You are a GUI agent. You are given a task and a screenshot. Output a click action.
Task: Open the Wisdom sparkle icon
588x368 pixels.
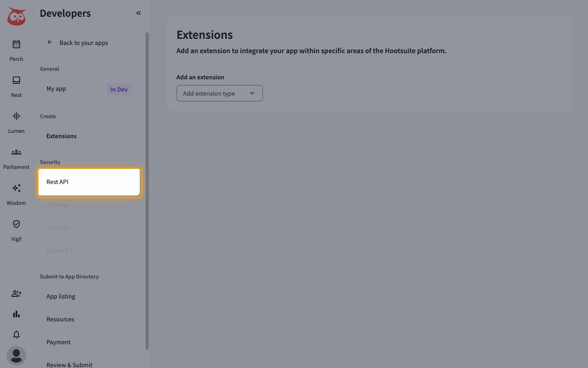[x=16, y=188]
